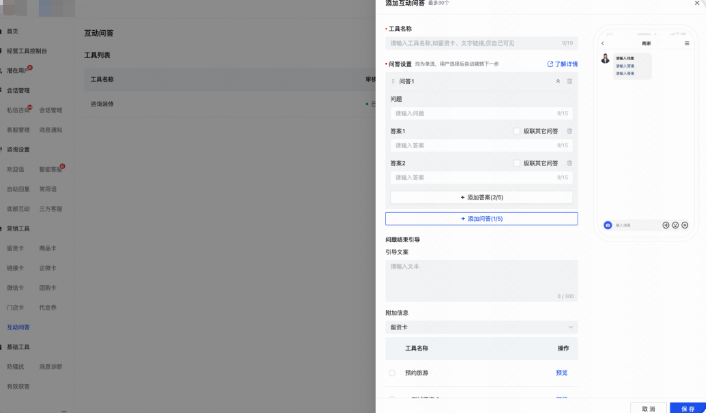Delete 答案1 with its trash icon
This screenshot has width=706, height=413.
570,131
